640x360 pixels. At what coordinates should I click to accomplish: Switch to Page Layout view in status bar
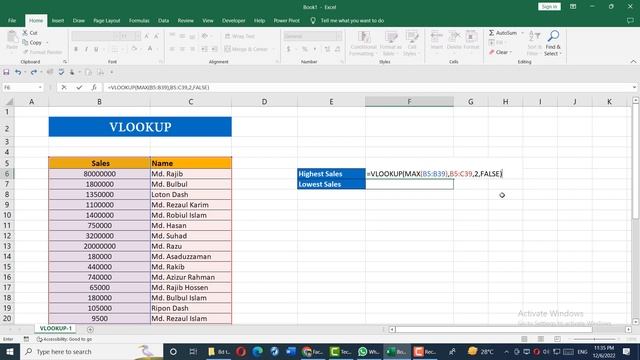(541, 339)
